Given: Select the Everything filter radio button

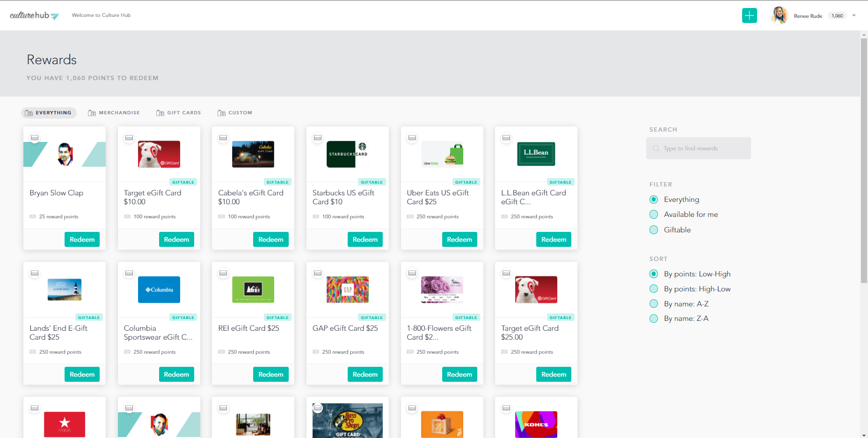Looking at the screenshot, I should tap(654, 200).
